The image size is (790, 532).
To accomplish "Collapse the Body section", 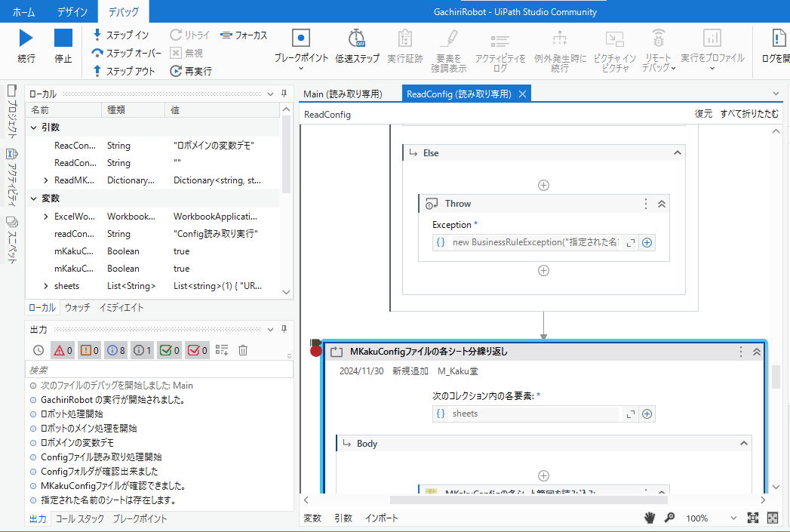I will 744,444.
